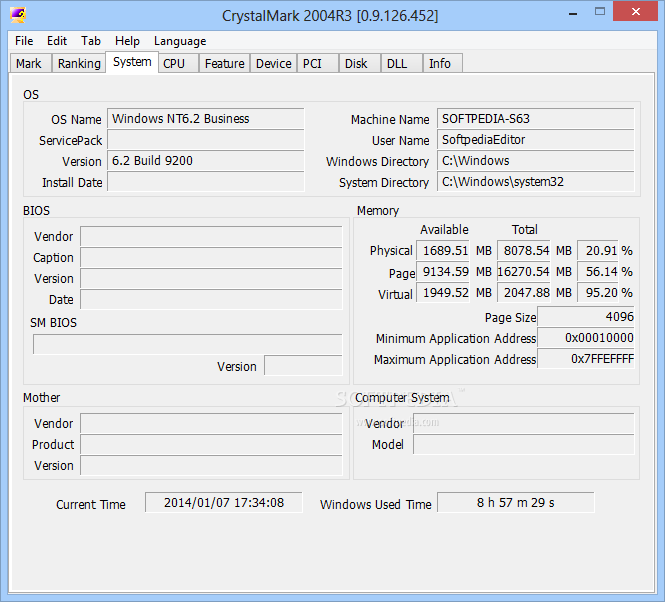Click the Current Time field

[x=224, y=503]
